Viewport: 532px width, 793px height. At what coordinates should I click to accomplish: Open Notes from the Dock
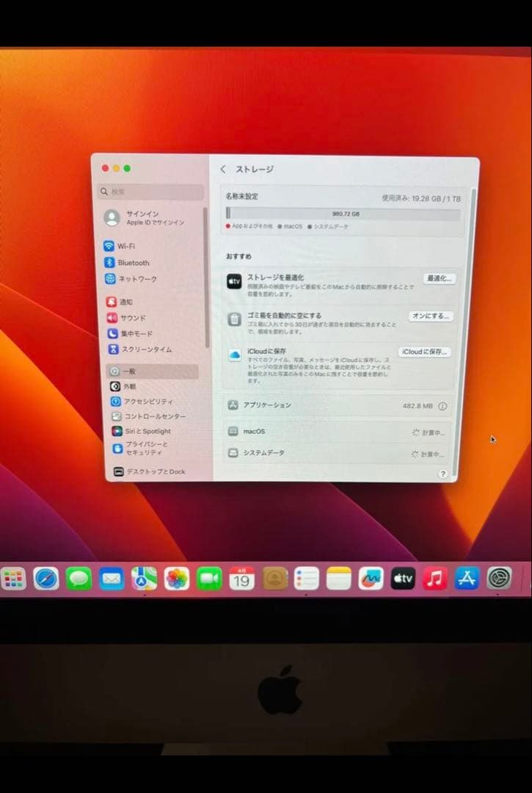tap(338, 579)
